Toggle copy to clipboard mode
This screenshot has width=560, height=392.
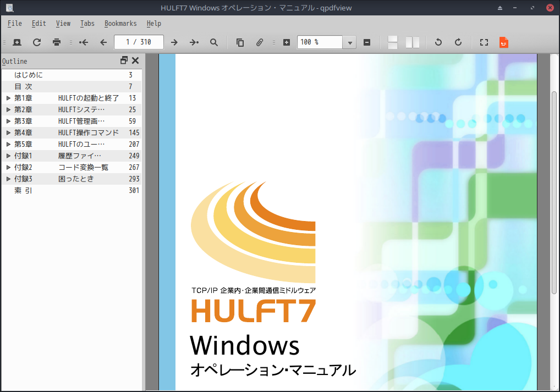pyautogui.click(x=240, y=42)
